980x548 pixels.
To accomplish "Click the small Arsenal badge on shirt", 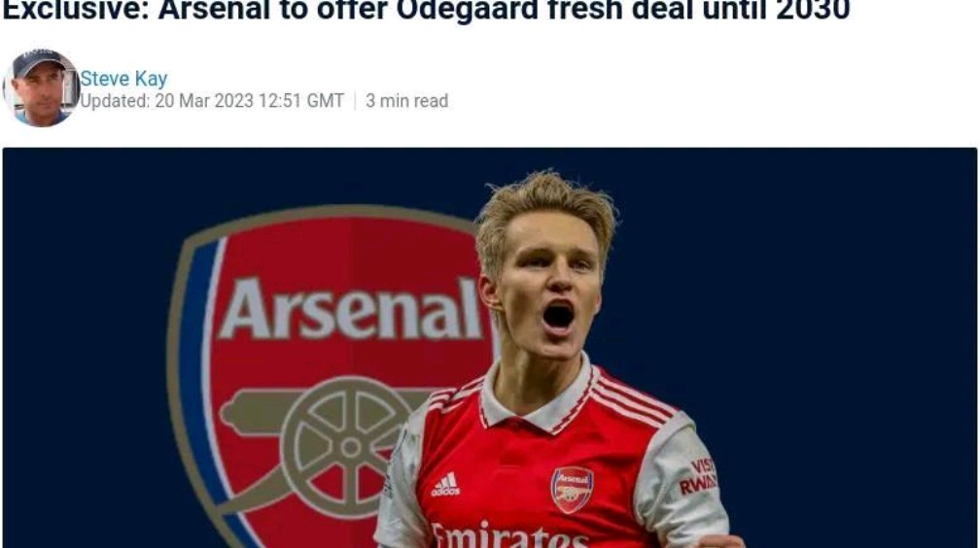I will [572, 490].
